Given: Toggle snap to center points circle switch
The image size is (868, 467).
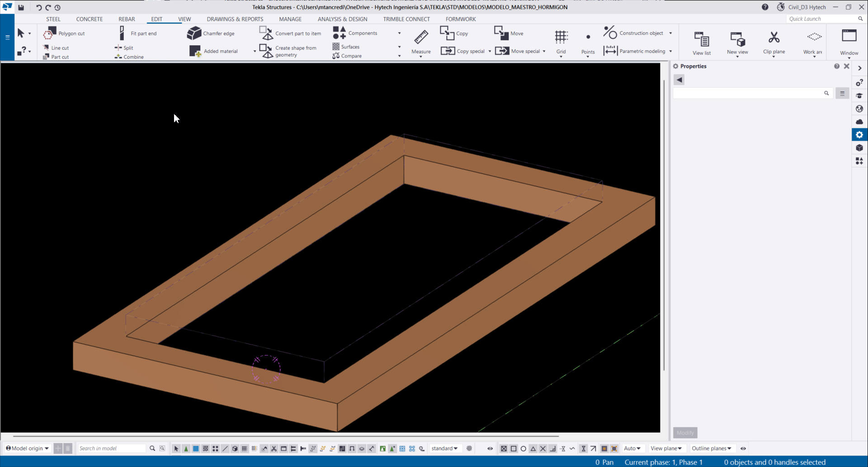Looking at the screenshot, I should [524, 448].
